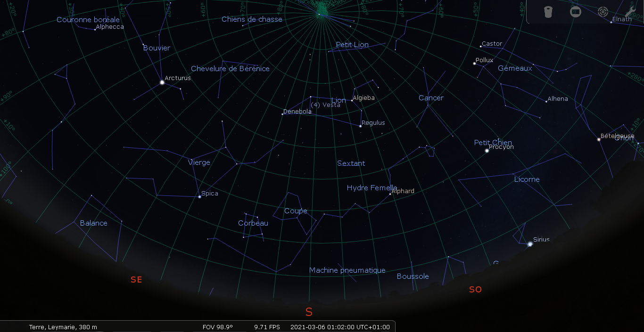Click the Bételgeuse star label
644x332 pixels.
click(617, 136)
